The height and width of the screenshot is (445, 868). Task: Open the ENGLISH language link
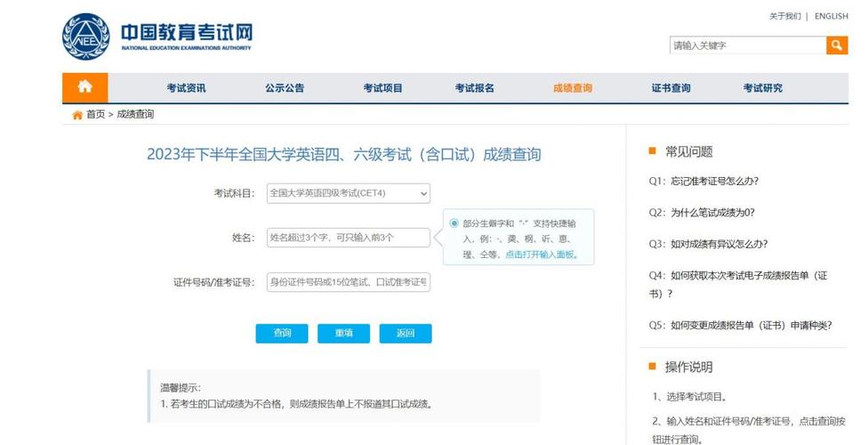pos(831,16)
